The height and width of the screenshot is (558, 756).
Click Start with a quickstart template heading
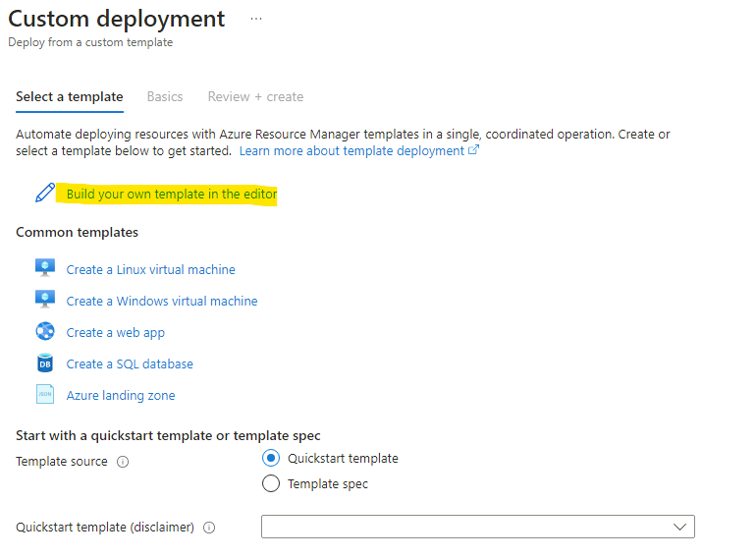point(168,436)
